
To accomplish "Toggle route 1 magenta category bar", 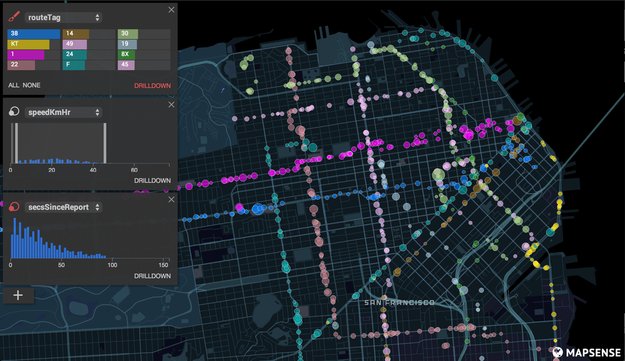I will click(x=26, y=54).
